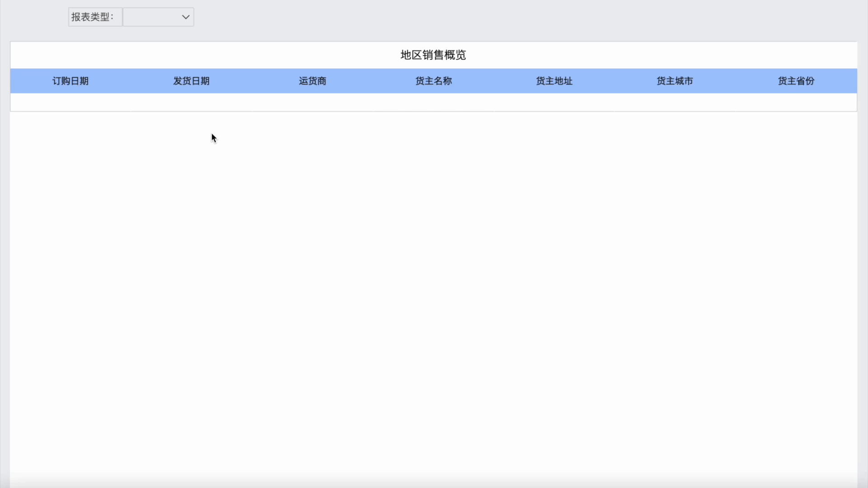Viewport: 868px width, 488px height.
Task: Select the 订购日期 column header
Action: pyautogui.click(x=71, y=81)
